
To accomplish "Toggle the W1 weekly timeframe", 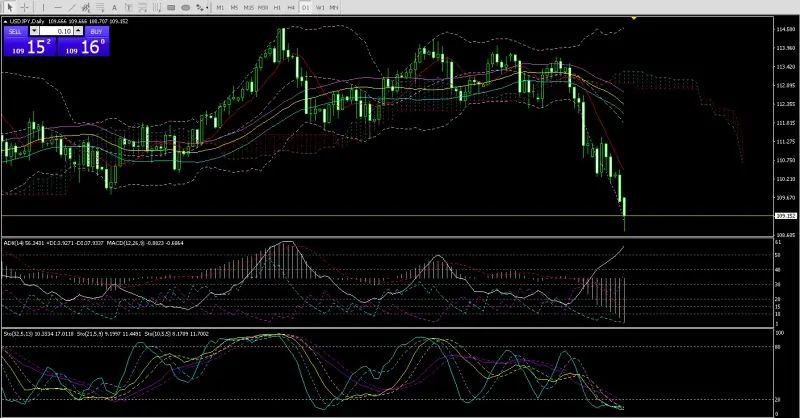I will coord(320,7).
